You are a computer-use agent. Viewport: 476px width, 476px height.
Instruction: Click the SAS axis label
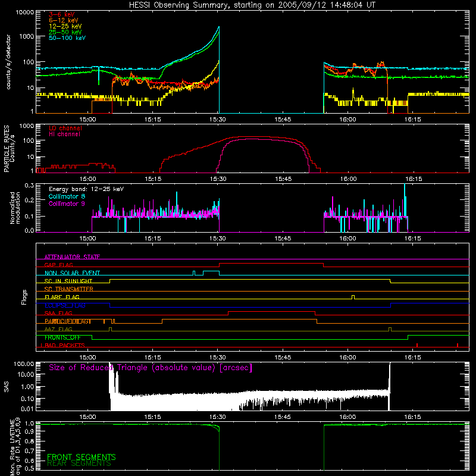tap(7, 387)
